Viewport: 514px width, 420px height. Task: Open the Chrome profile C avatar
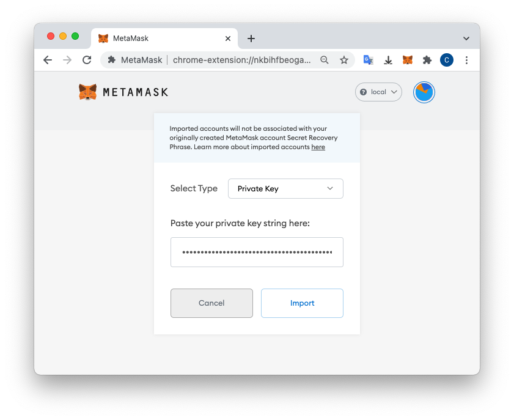tap(447, 60)
